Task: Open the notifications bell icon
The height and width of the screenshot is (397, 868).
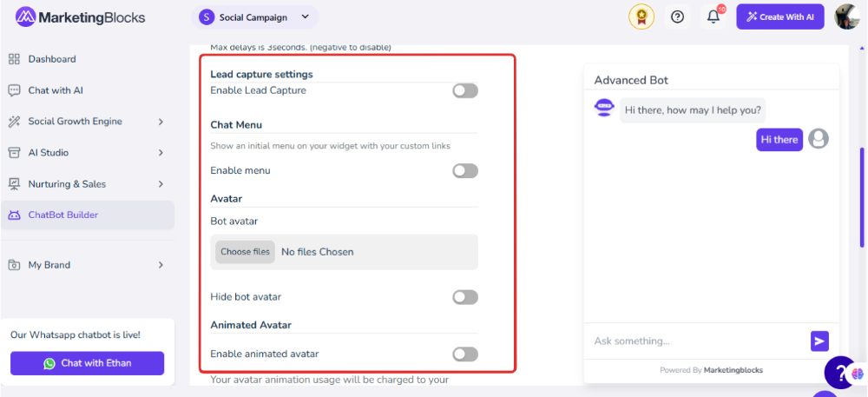Action: click(x=713, y=17)
